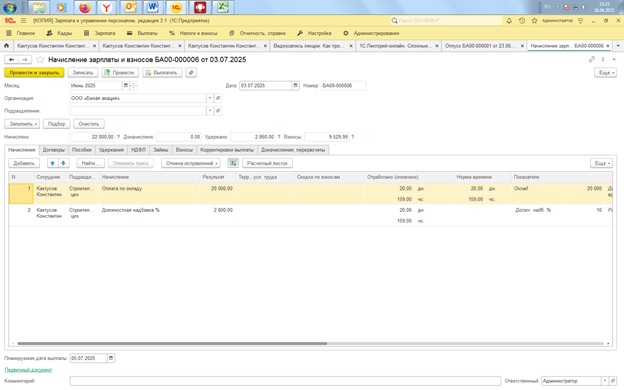The height and width of the screenshot is (390, 624).
Task: Open calendar for planned payment date
Action: tap(111, 358)
